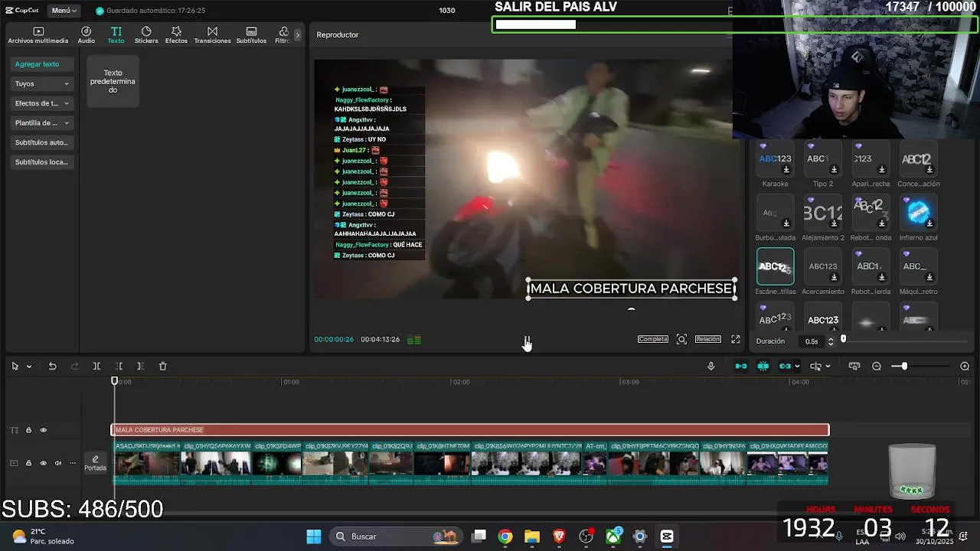Delete right of playhead tool
This screenshot has width=980, height=551.
point(140,367)
